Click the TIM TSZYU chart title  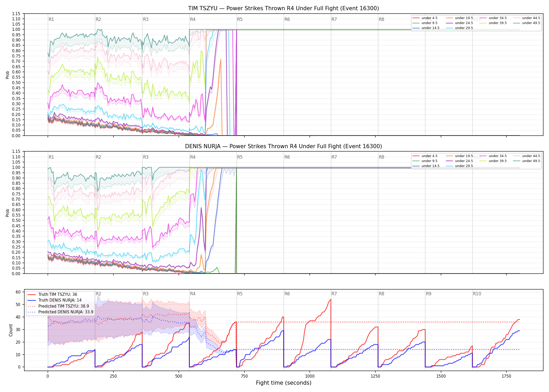(x=283, y=8)
